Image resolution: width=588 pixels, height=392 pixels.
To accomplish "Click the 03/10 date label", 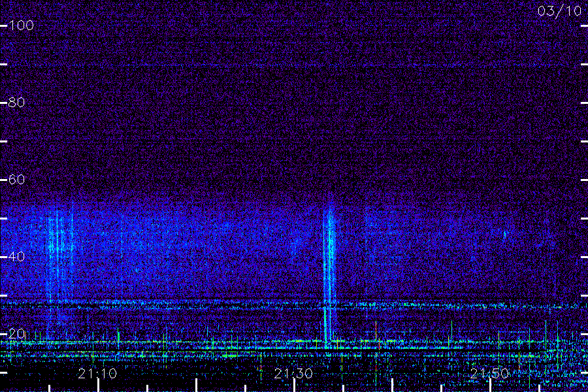I will pos(559,11).
